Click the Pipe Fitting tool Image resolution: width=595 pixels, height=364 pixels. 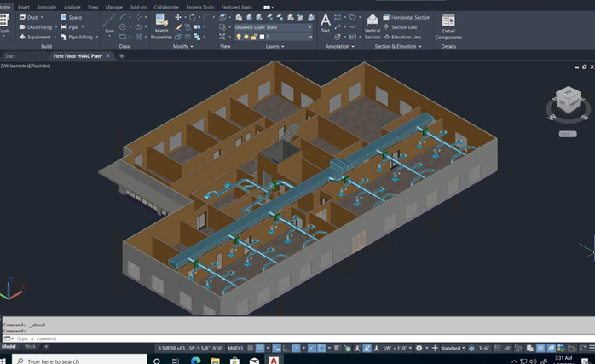point(79,37)
